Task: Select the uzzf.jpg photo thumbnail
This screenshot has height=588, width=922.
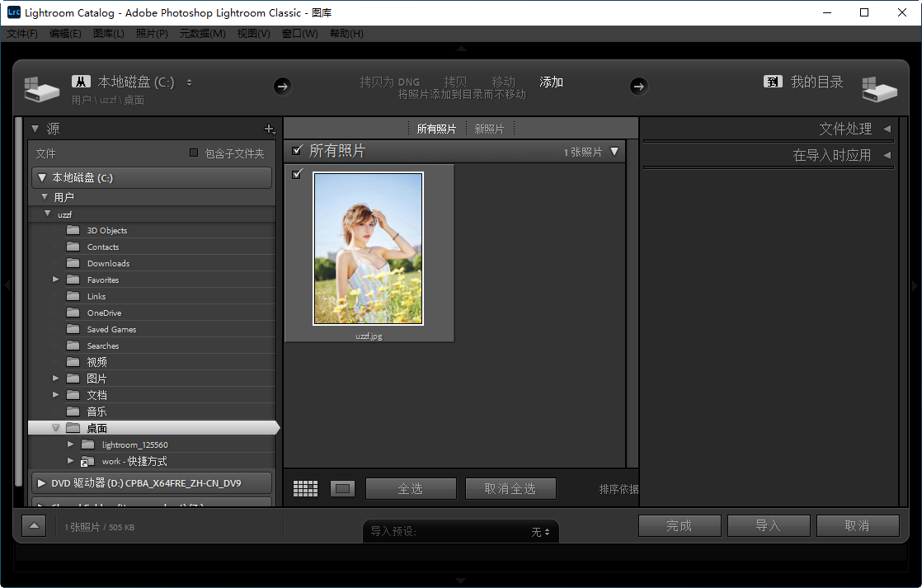Action: tap(369, 248)
